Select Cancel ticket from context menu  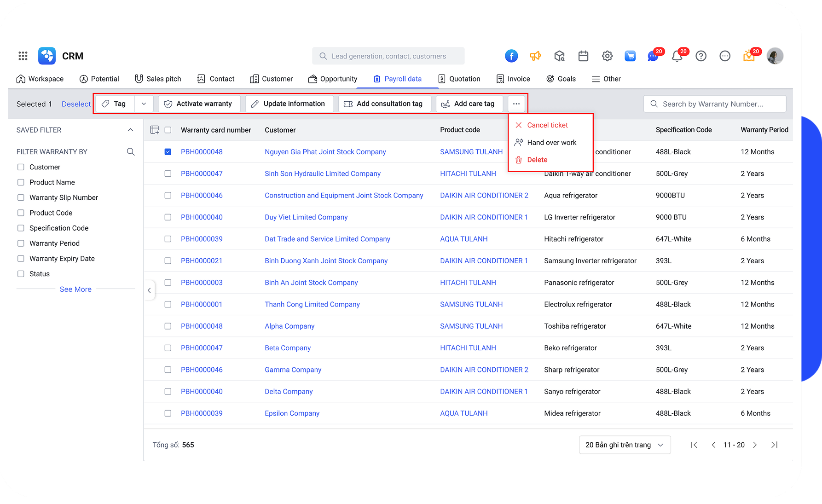pos(548,125)
